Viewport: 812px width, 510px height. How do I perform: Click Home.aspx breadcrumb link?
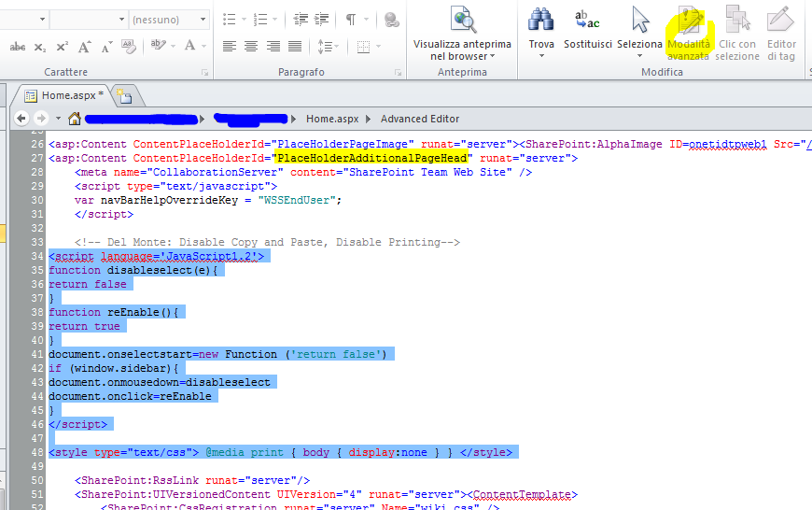(x=332, y=119)
